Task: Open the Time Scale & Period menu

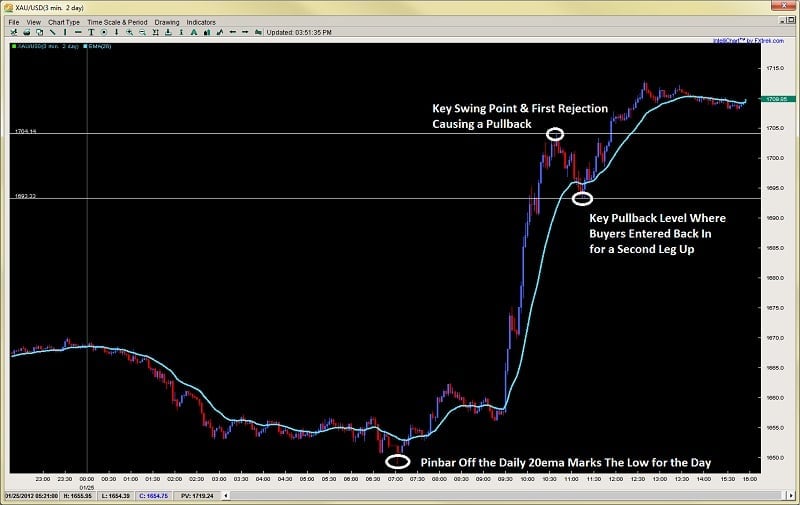Action: point(117,22)
